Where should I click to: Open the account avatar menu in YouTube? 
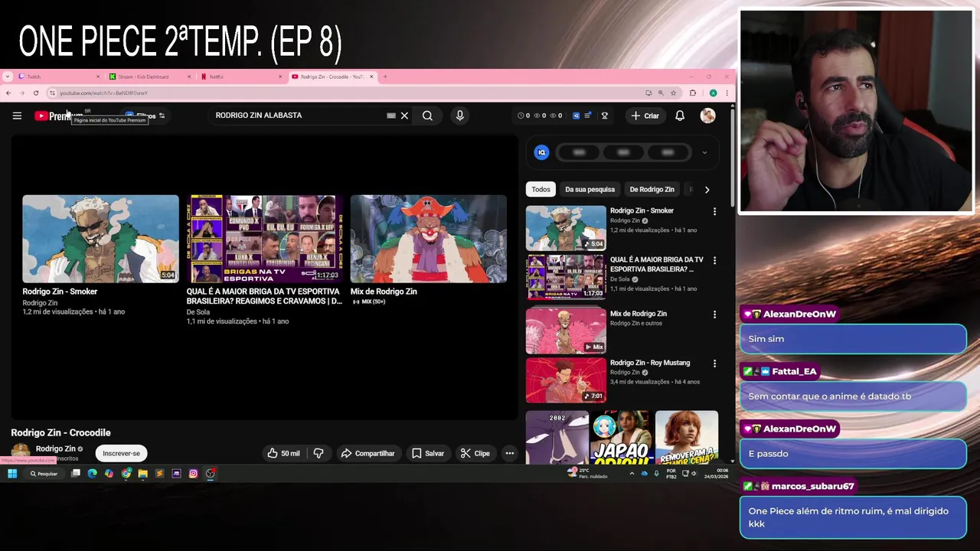pyautogui.click(x=707, y=116)
